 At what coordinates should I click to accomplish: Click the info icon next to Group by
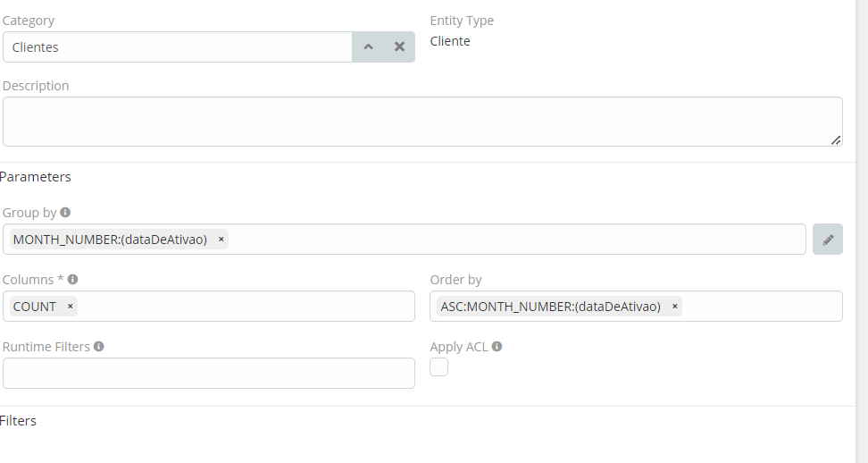(x=65, y=213)
